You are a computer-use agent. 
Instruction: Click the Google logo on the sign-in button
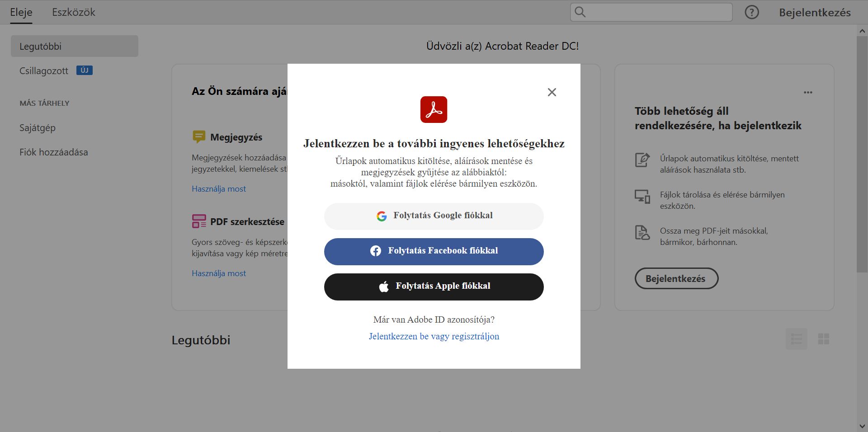coord(382,216)
